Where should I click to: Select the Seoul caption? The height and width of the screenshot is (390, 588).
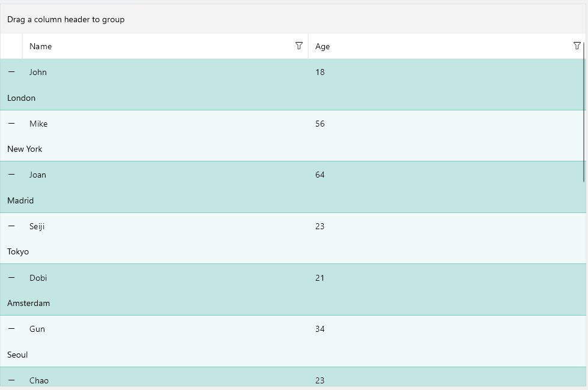tap(17, 355)
